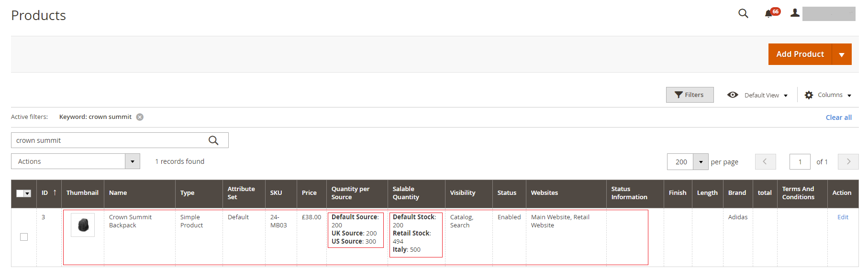
Task: Submit keyword search with magnifier icon
Action: [213, 140]
